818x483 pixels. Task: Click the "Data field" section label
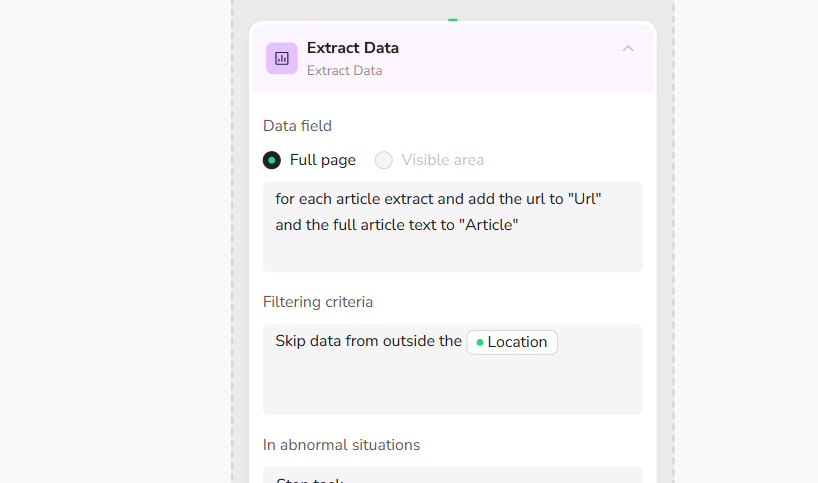click(x=297, y=126)
